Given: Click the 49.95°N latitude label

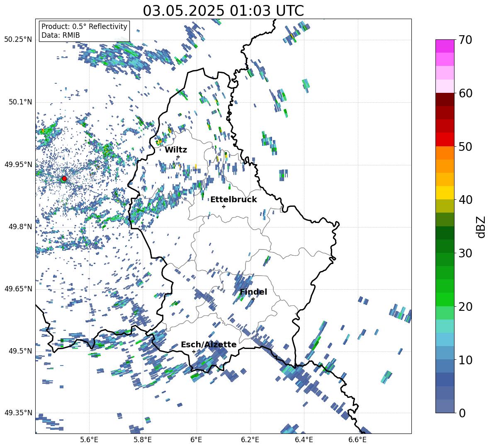Looking at the screenshot, I should click(18, 165).
